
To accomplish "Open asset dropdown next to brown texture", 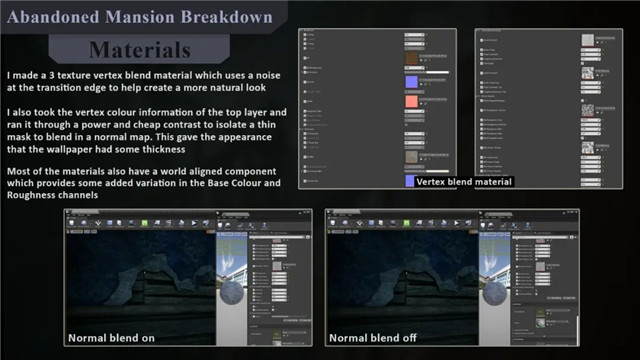I will 433,56.
